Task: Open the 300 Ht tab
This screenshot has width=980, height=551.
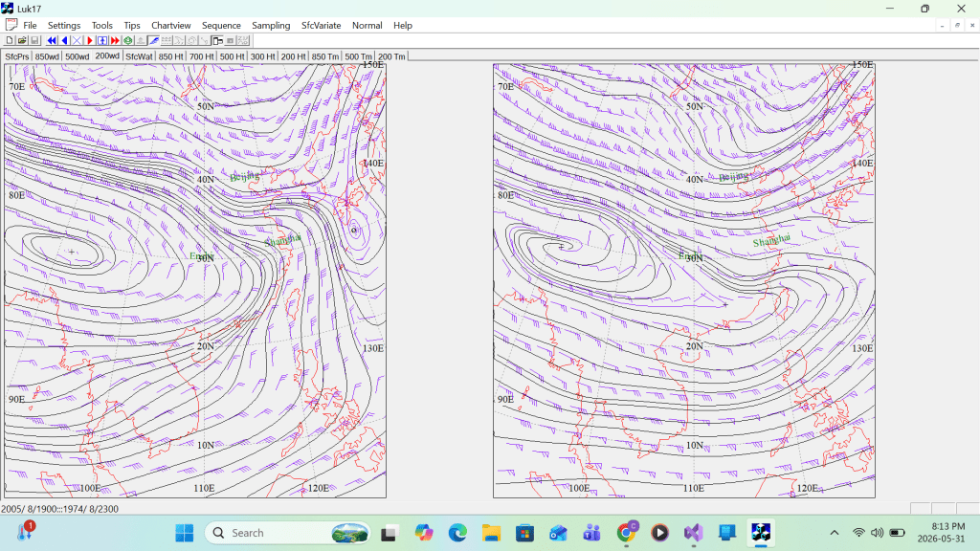Action: pyautogui.click(x=262, y=56)
